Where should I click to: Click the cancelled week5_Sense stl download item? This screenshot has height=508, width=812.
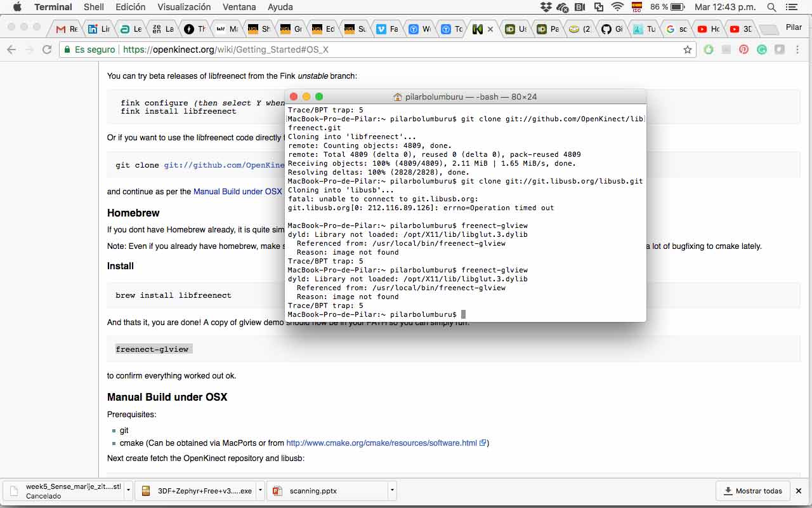point(64,491)
